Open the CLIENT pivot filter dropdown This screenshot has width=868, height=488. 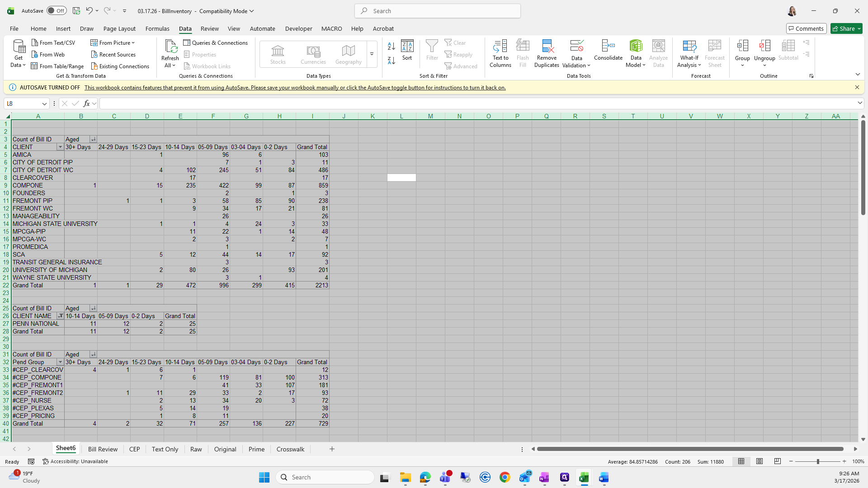tap(60, 147)
